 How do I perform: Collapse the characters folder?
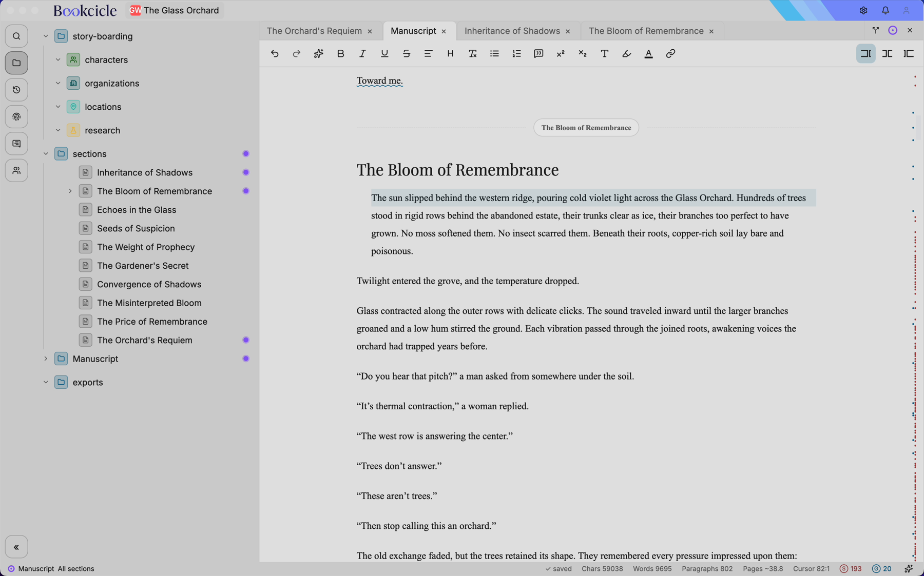tap(58, 59)
